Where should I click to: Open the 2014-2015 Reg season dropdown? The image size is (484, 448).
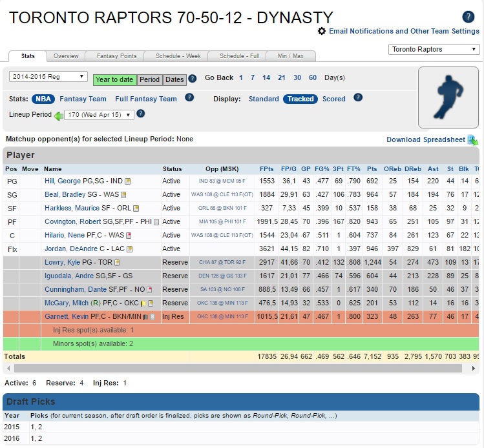click(x=48, y=76)
